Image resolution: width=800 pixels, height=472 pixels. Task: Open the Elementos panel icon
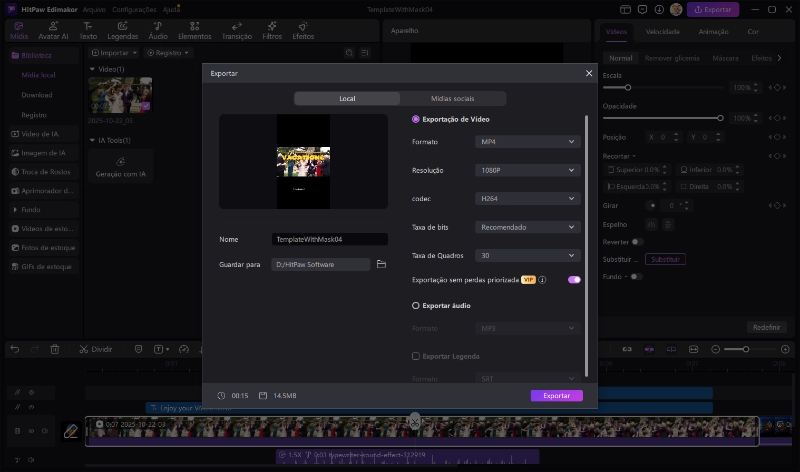[x=194, y=30]
